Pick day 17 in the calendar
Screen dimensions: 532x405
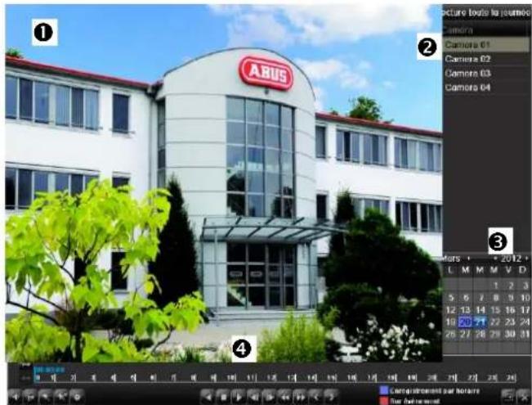click(525, 310)
